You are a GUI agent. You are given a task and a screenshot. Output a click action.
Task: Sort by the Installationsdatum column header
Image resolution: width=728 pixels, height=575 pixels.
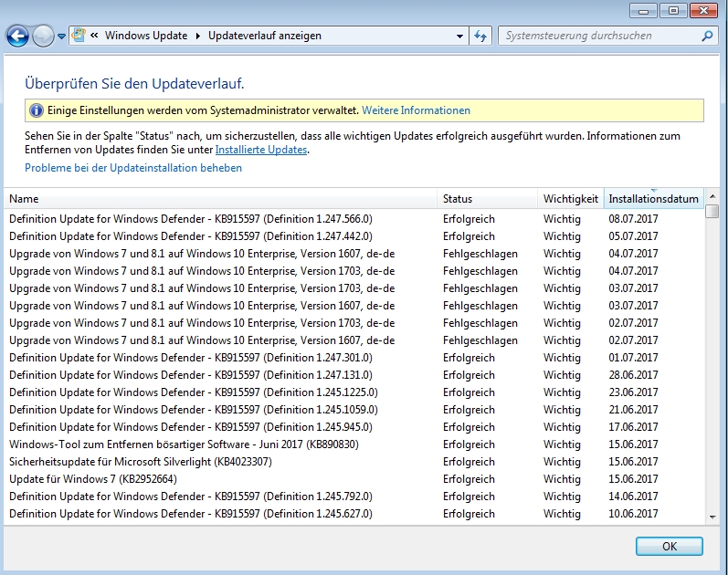click(654, 199)
